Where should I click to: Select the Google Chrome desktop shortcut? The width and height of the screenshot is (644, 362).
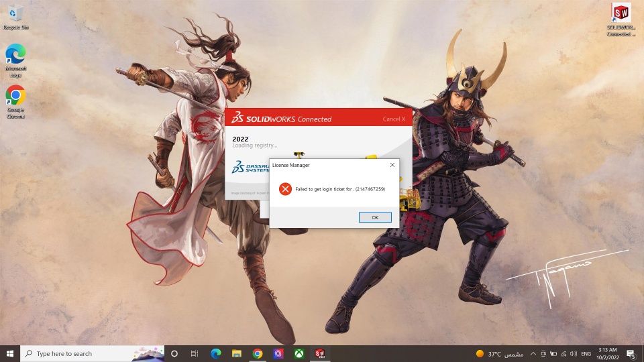point(15,102)
